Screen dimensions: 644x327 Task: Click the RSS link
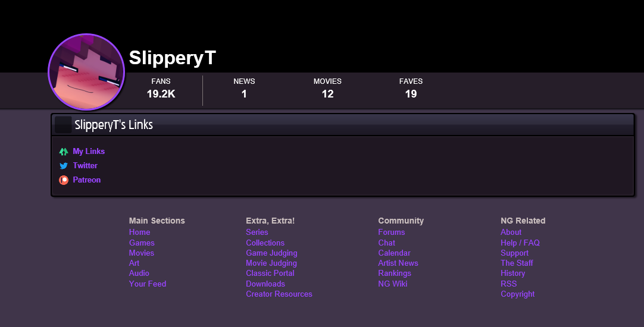point(508,284)
